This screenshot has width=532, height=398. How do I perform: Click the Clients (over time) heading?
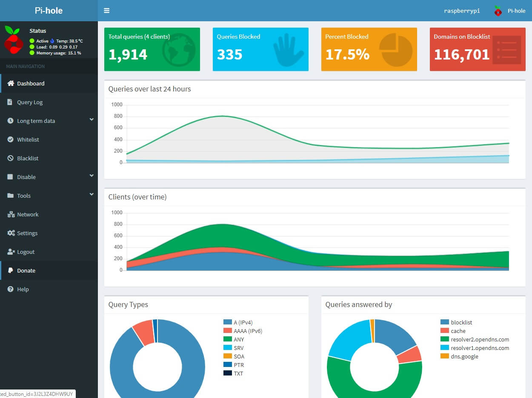point(137,197)
